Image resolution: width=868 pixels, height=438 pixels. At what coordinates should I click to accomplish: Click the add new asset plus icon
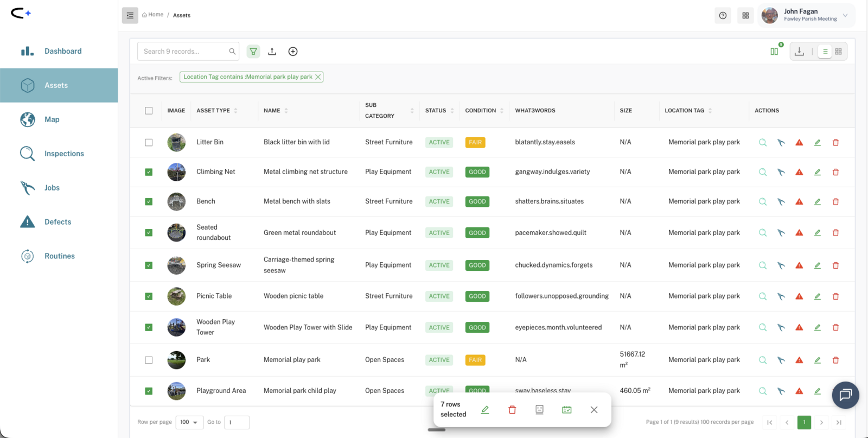click(293, 52)
